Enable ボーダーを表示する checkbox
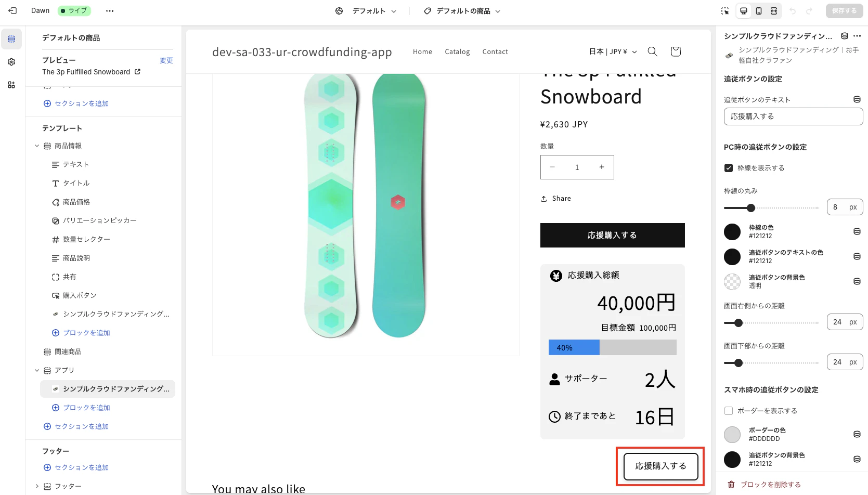The height and width of the screenshot is (495, 868). pos(729,411)
